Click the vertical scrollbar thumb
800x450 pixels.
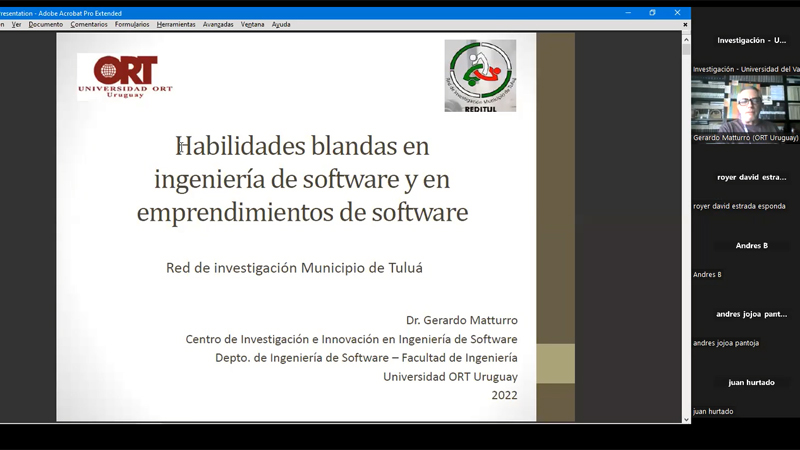686,49
